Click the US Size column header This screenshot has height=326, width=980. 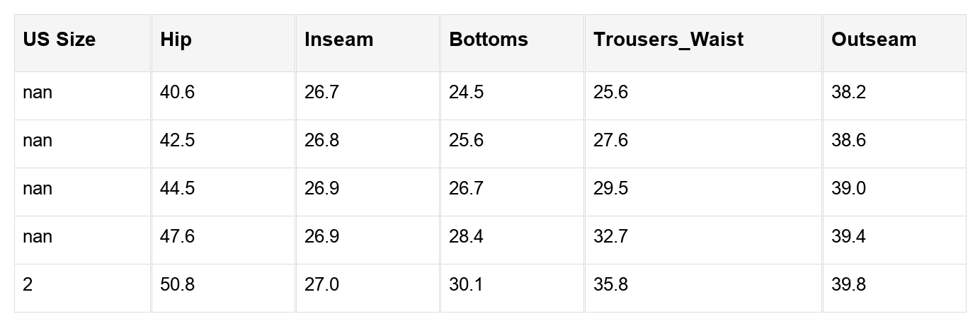click(59, 40)
